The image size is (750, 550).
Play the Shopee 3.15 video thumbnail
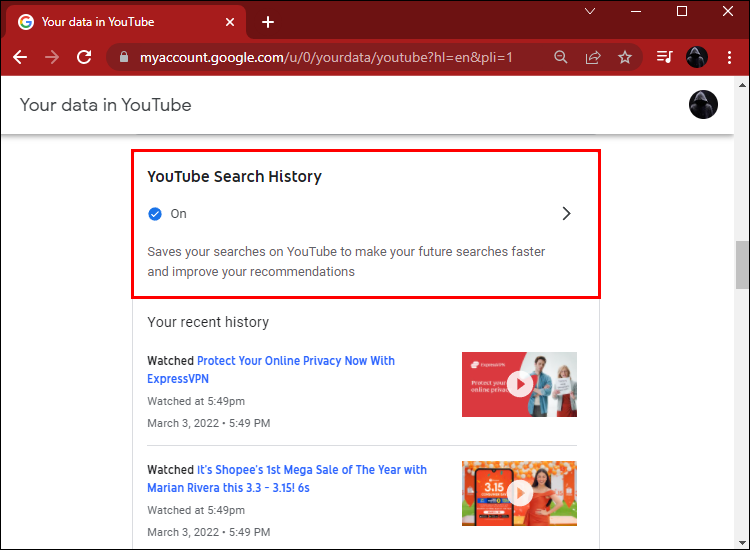coord(519,493)
